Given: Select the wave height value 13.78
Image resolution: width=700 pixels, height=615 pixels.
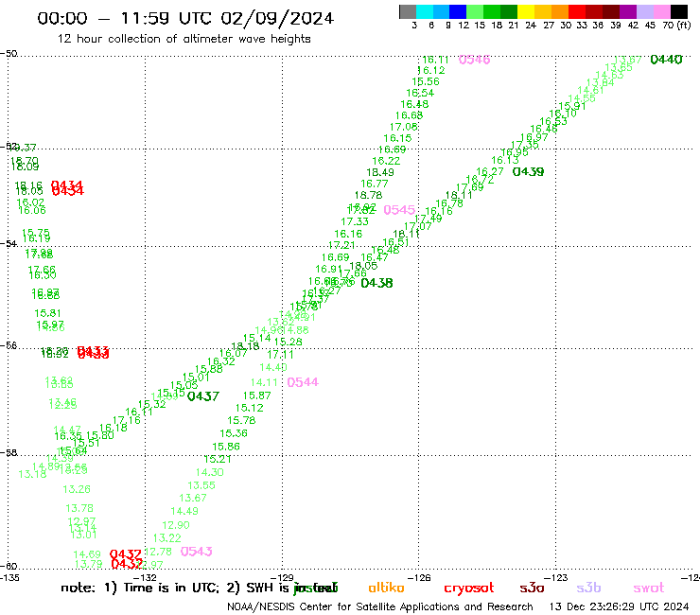Looking at the screenshot, I should coord(79,509).
